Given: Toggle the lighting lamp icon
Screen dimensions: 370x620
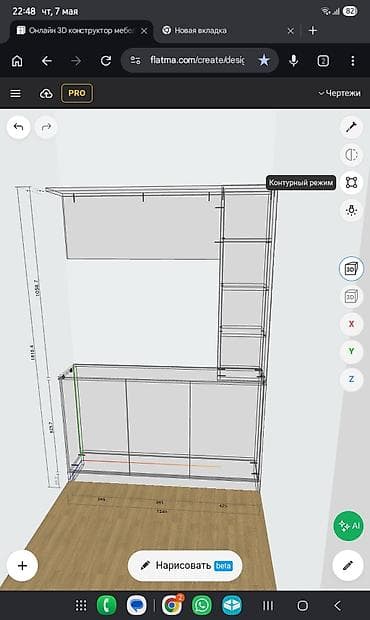Looking at the screenshot, I should tap(351, 210).
